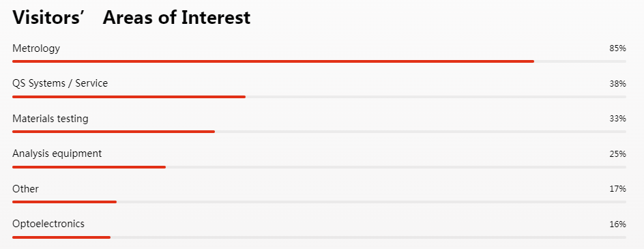Click the red Metrology progress bar
The image size is (644, 249).
tap(273, 61)
